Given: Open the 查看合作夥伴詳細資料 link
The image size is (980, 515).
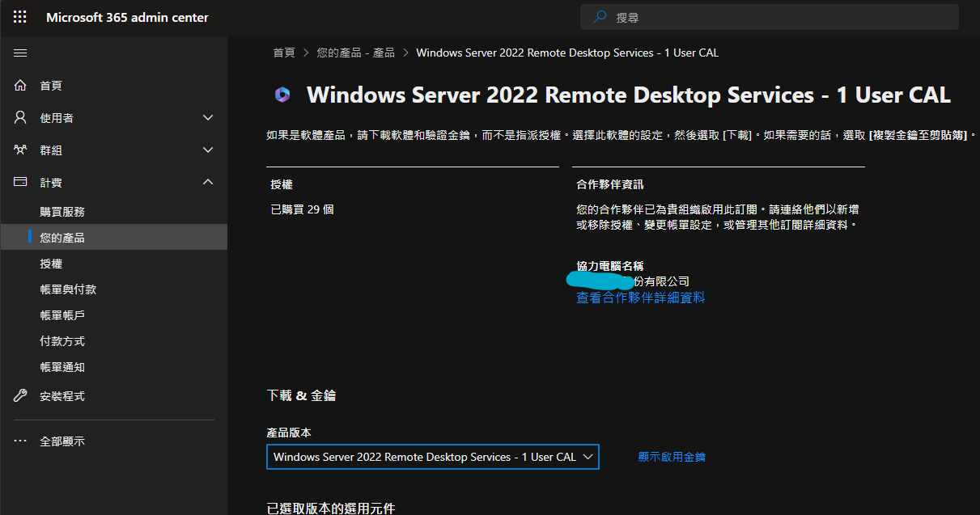Looking at the screenshot, I should pyautogui.click(x=640, y=298).
